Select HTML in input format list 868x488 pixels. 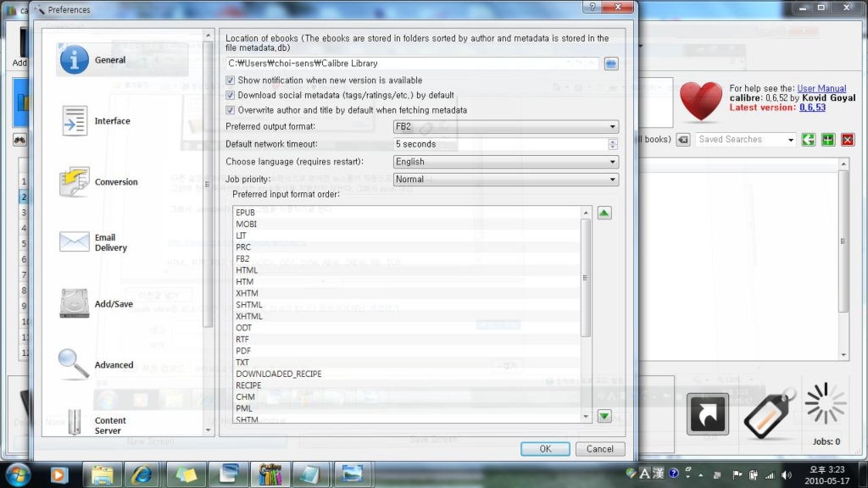(408, 270)
